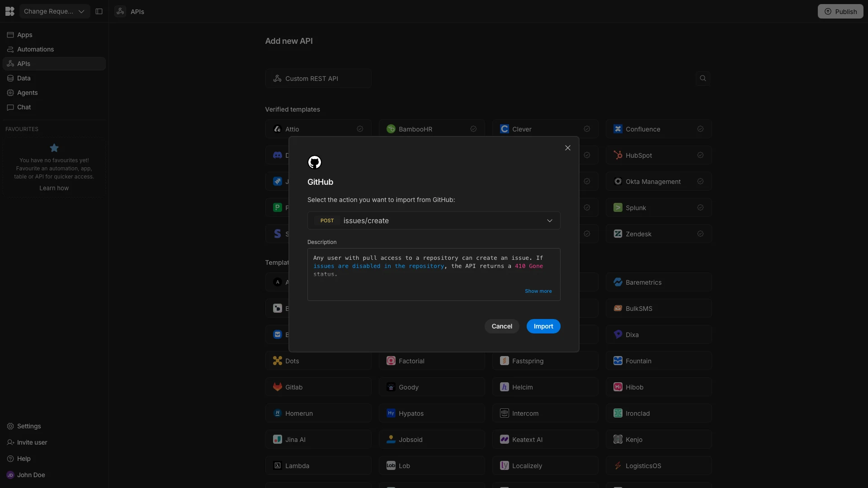Click the search magnifier above verified templates
Screen dimensions: 868x488
[x=703, y=78]
